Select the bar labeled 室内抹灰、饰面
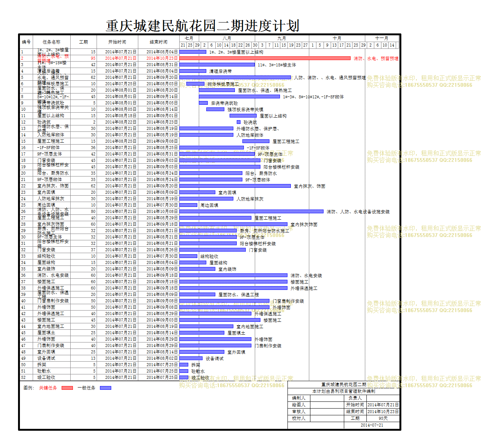 click(235, 186)
